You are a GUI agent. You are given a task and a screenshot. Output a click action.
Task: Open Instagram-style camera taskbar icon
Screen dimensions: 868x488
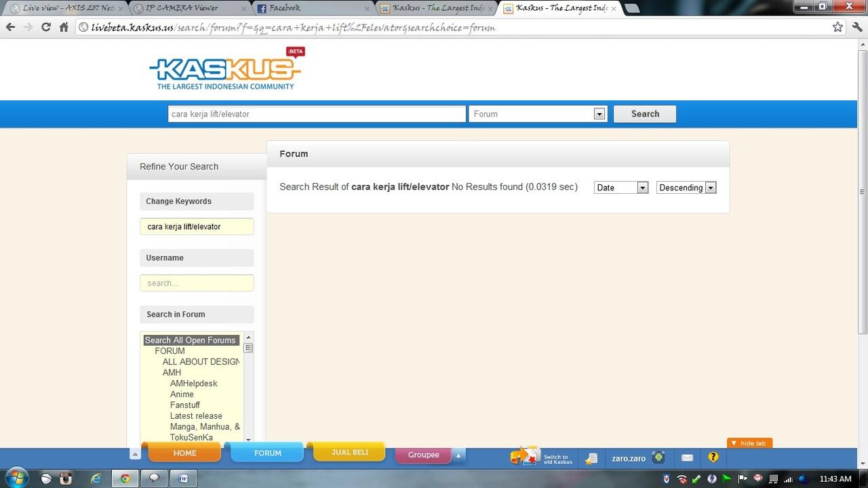click(x=66, y=479)
